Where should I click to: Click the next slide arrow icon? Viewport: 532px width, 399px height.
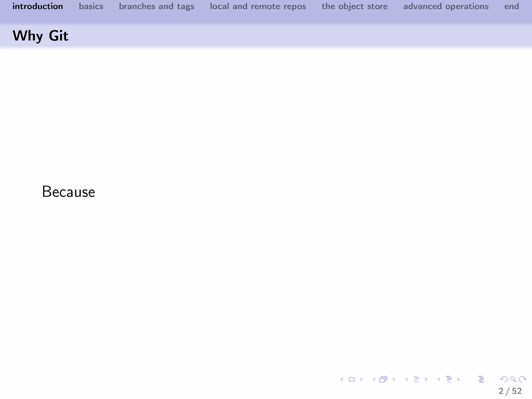coord(362,380)
